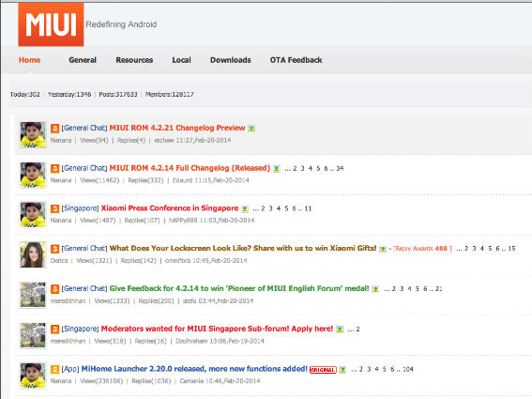Click General Chat category on 4.2.14 Changelog row

pyautogui.click(x=84, y=168)
